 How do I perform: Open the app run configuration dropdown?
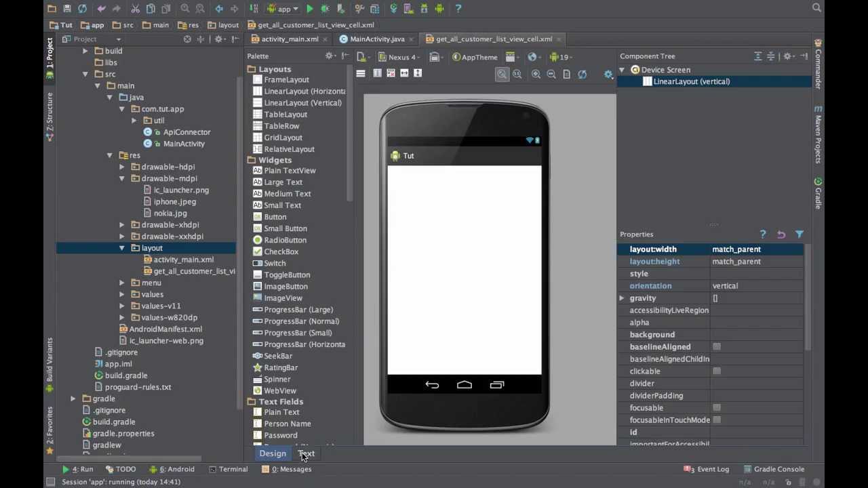(283, 9)
